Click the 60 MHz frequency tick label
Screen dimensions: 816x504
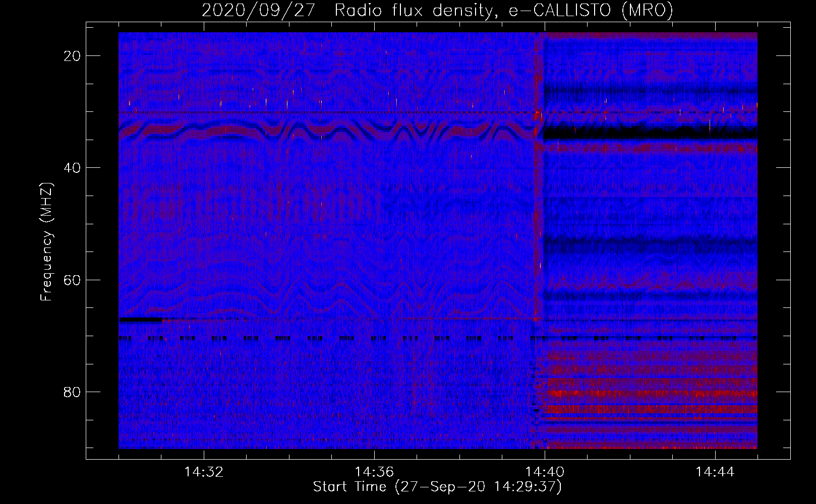[73, 280]
